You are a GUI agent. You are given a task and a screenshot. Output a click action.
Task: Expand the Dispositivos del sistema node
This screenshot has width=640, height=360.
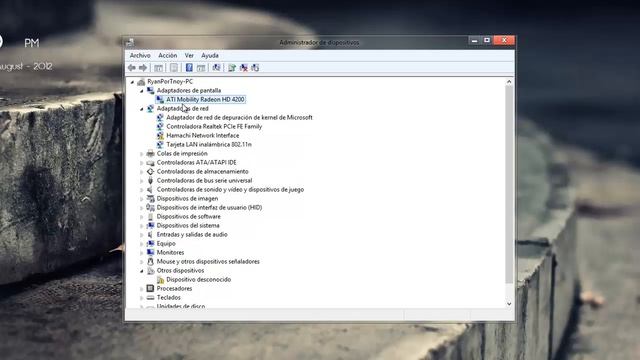click(x=142, y=226)
